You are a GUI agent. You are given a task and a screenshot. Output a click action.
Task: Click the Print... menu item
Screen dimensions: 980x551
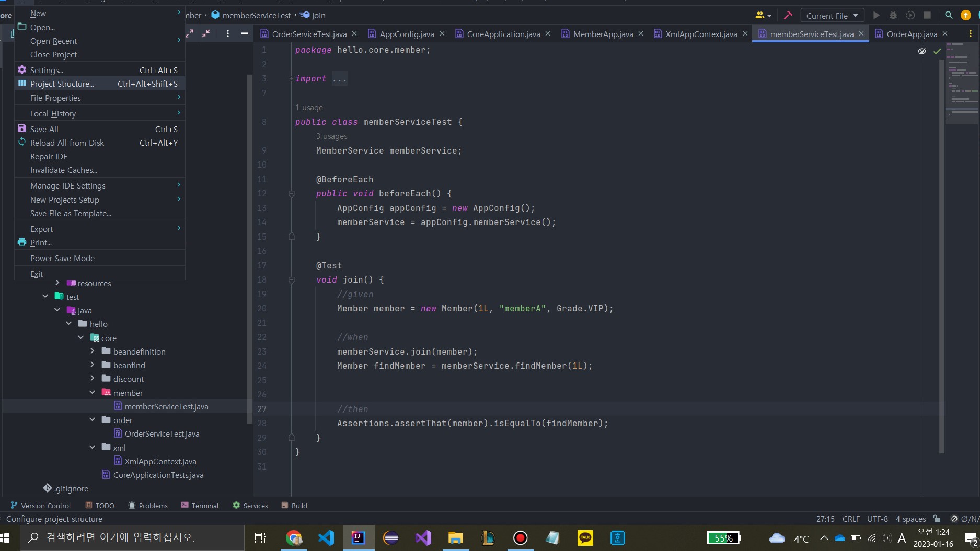click(x=100, y=242)
